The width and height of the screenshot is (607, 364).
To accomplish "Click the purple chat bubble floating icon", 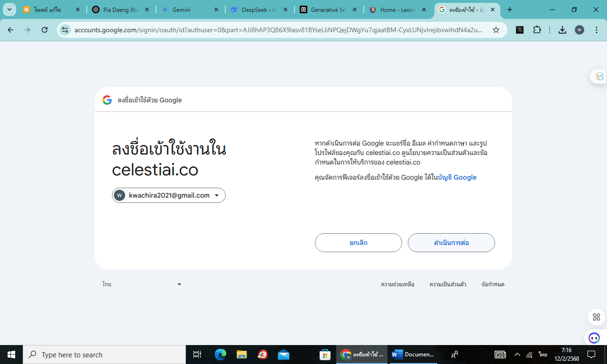I will (x=594, y=338).
